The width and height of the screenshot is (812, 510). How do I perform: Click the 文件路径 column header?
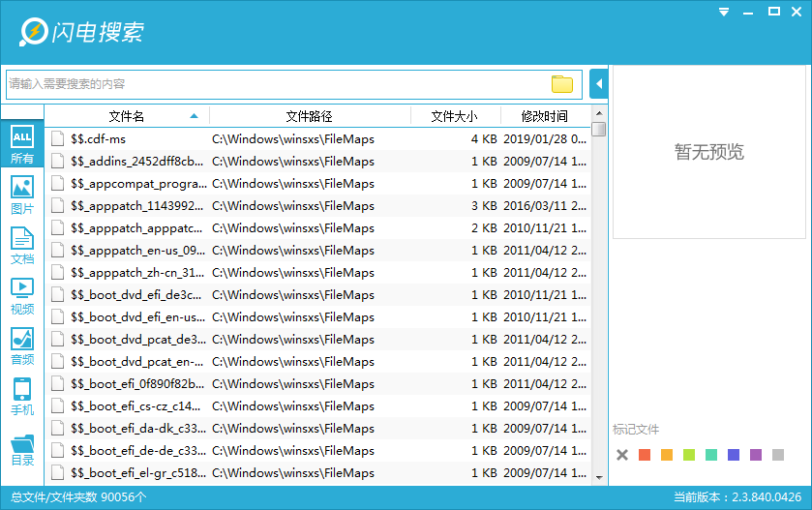pos(310,116)
